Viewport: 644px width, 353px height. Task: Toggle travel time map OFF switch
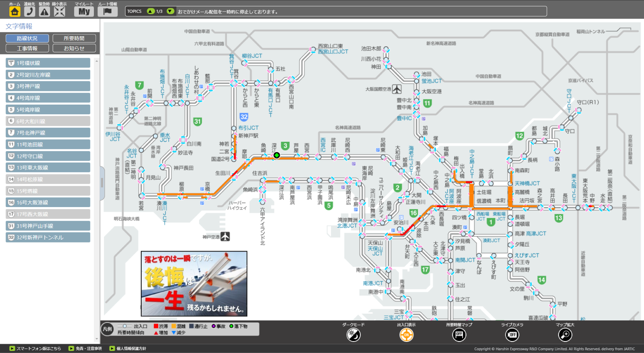(459, 335)
